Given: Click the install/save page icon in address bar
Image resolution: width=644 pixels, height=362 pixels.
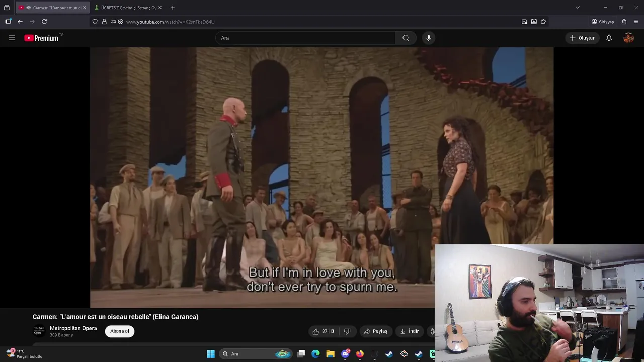Looking at the screenshot, I should 534,22.
